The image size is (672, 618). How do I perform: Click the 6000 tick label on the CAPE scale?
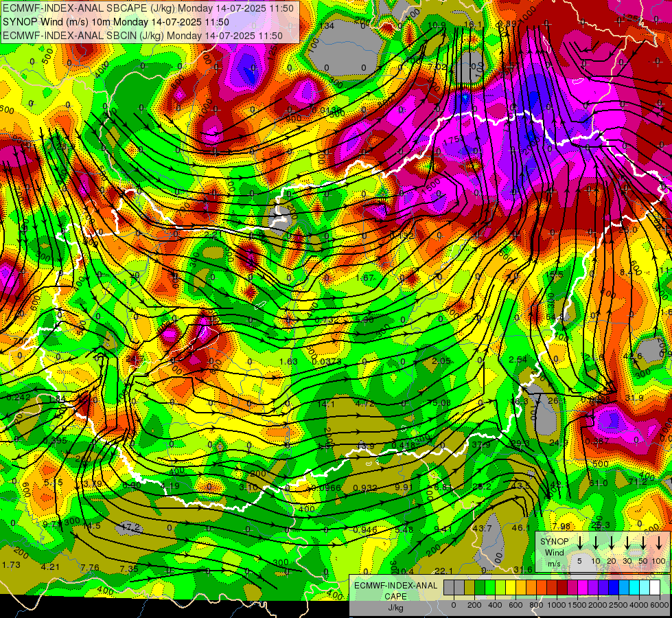tap(660, 605)
